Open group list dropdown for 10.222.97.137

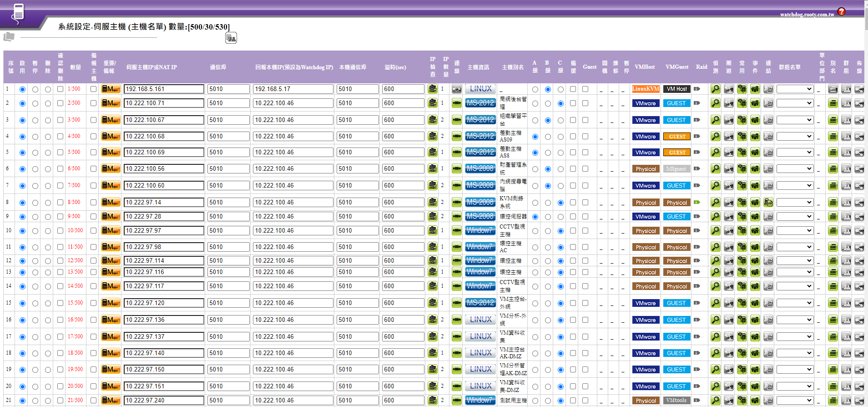tap(794, 337)
